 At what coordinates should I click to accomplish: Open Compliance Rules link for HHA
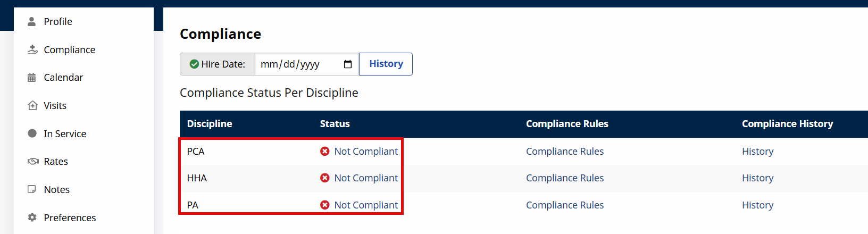(x=565, y=178)
